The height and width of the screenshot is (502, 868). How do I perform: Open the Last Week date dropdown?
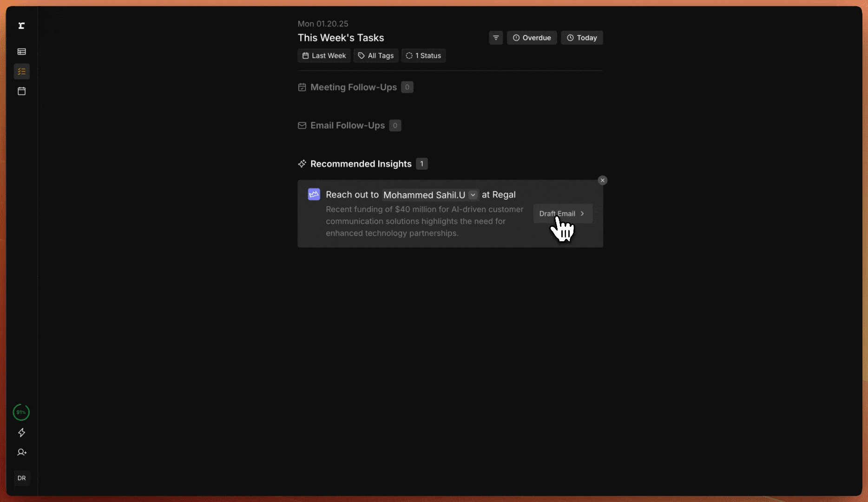pyautogui.click(x=324, y=56)
